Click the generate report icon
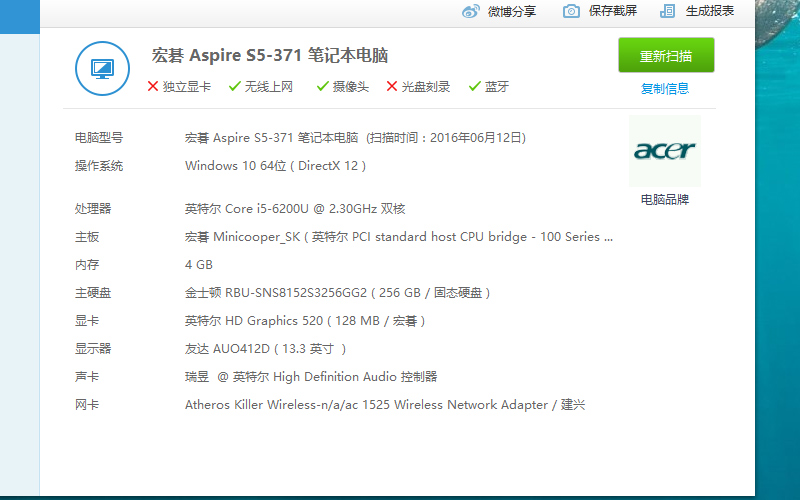Image resolution: width=800 pixels, height=500 pixels. 667,11
